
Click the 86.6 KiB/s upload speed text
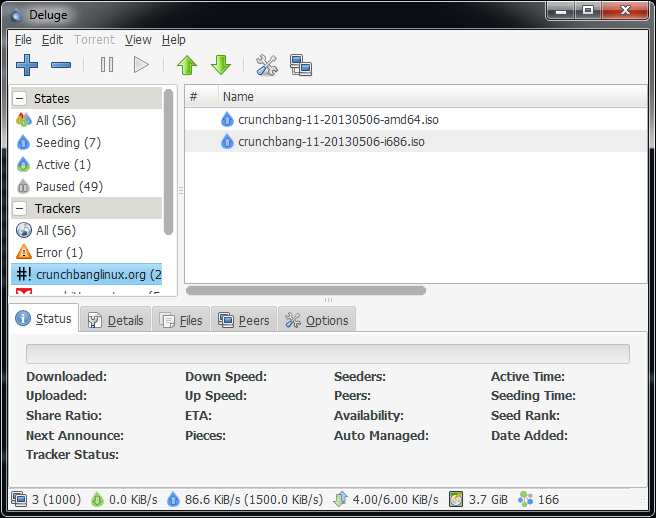click(x=254, y=499)
